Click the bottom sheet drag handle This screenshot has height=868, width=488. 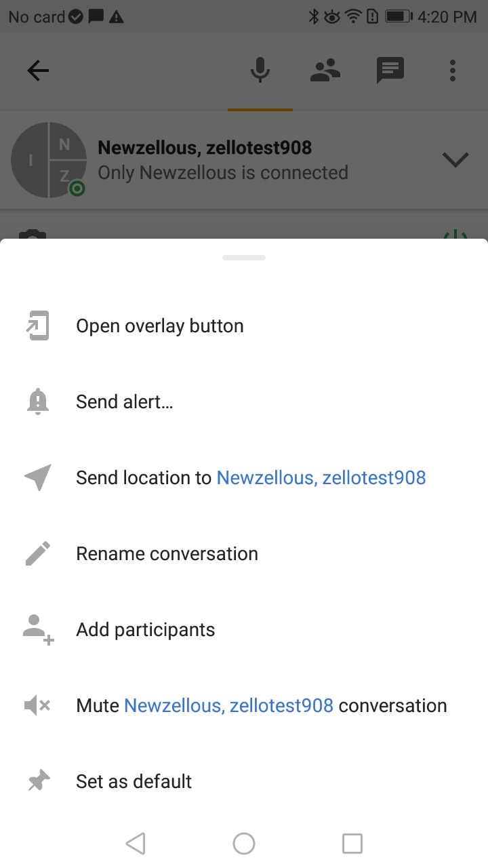click(244, 258)
